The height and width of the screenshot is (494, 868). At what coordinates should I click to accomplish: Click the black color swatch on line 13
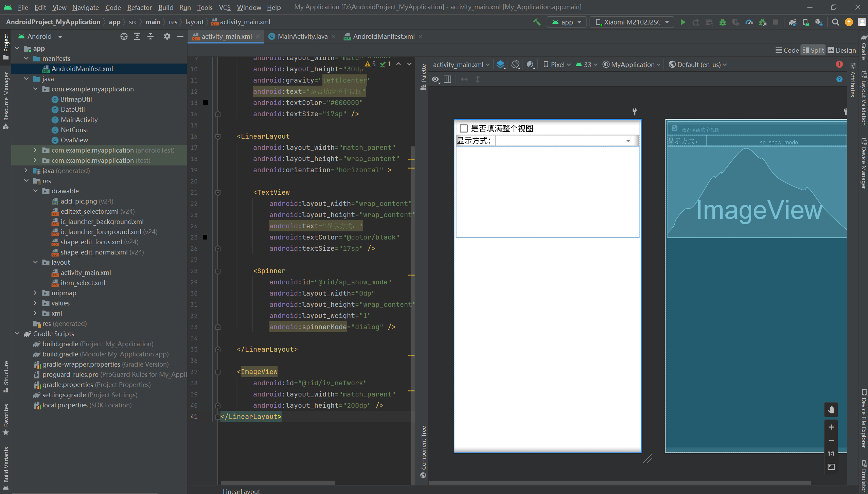(205, 103)
